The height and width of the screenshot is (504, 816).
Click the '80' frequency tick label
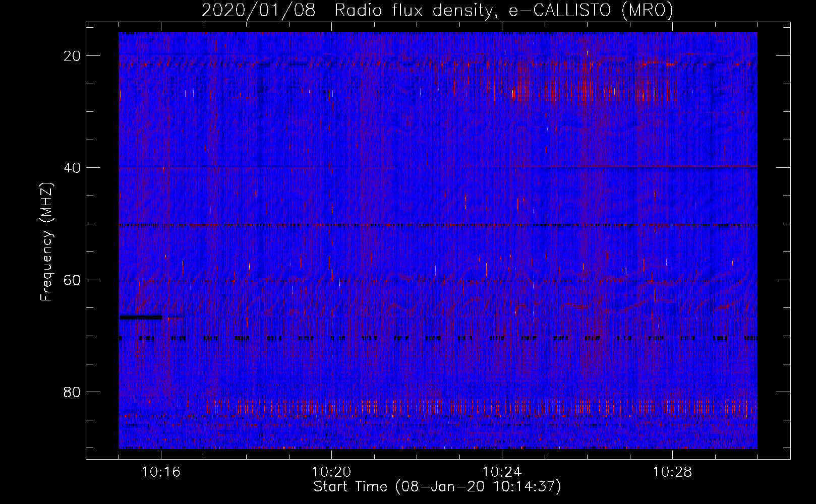[x=73, y=392]
